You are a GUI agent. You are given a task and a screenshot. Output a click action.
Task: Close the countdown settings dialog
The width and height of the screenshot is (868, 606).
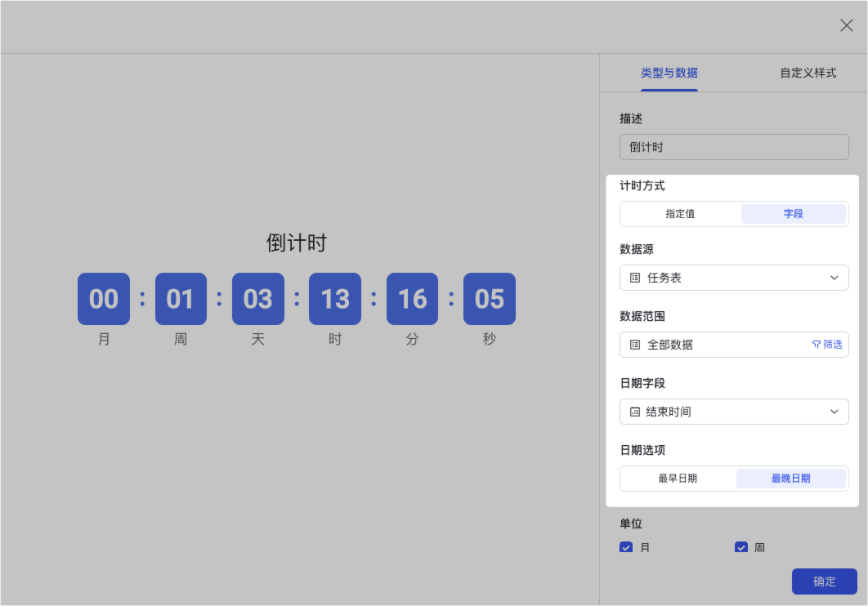point(846,25)
